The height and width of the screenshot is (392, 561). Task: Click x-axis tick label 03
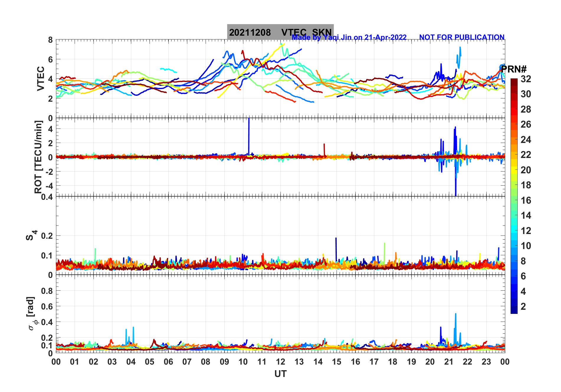coord(112,362)
